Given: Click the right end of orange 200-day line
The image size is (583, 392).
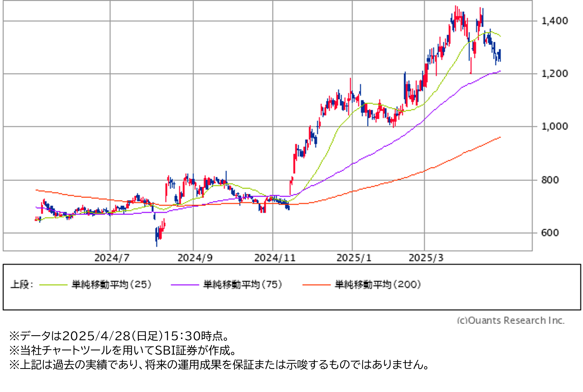Looking at the screenshot, I should click(500, 137).
